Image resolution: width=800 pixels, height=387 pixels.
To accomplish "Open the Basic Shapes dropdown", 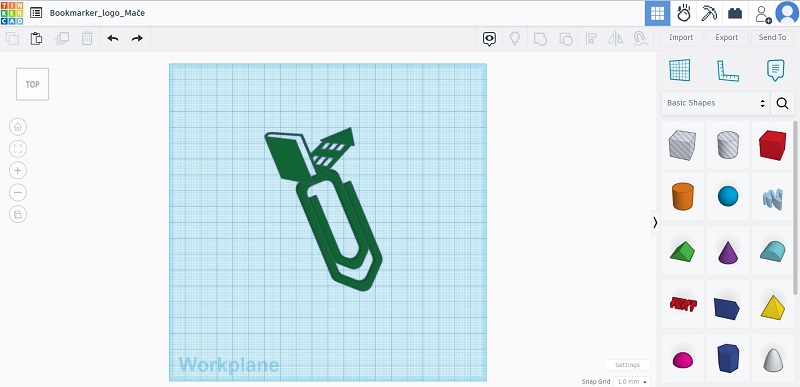I will pyautogui.click(x=715, y=103).
